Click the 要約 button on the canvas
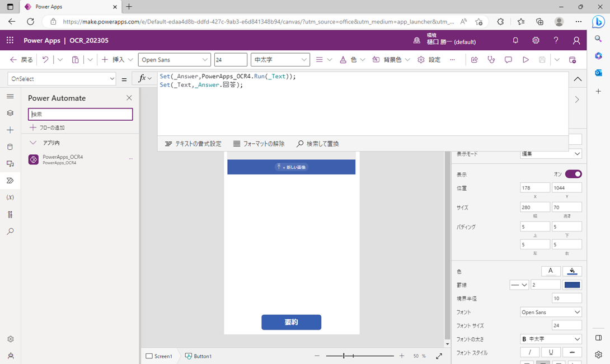The image size is (610, 364). point(292,322)
